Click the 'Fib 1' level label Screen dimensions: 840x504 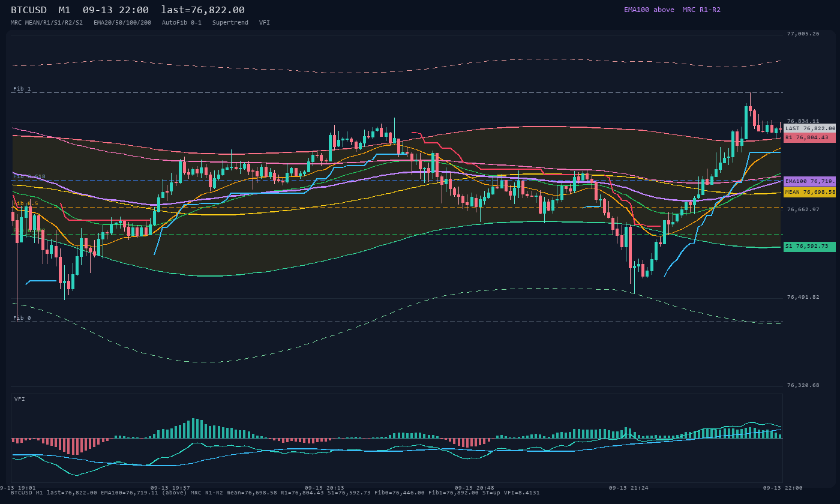(22, 89)
